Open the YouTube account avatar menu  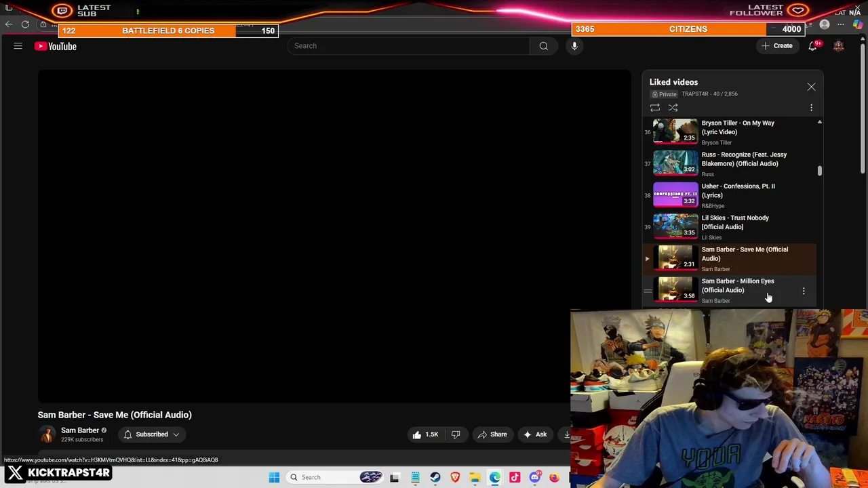coord(839,46)
